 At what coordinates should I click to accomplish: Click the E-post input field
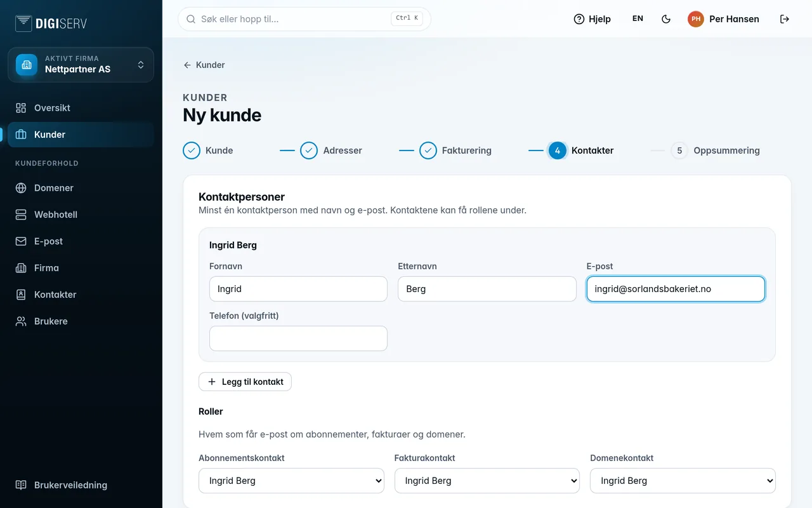tap(676, 289)
